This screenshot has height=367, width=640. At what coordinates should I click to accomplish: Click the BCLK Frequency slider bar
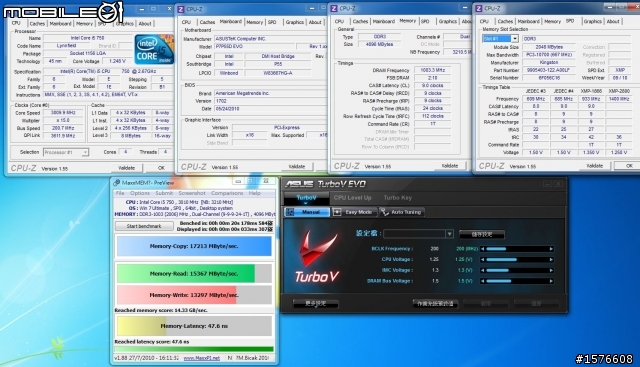pos(517,249)
